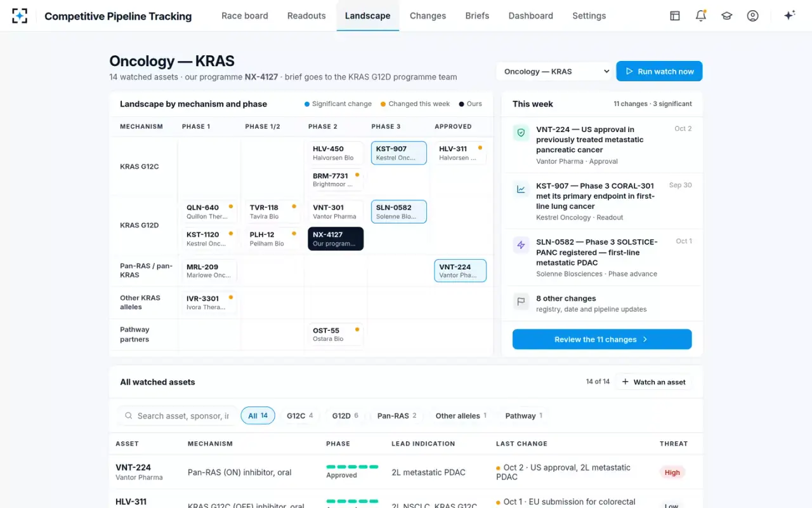Open the Briefs tab
Image resolution: width=812 pixels, height=508 pixels.
coord(477,16)
